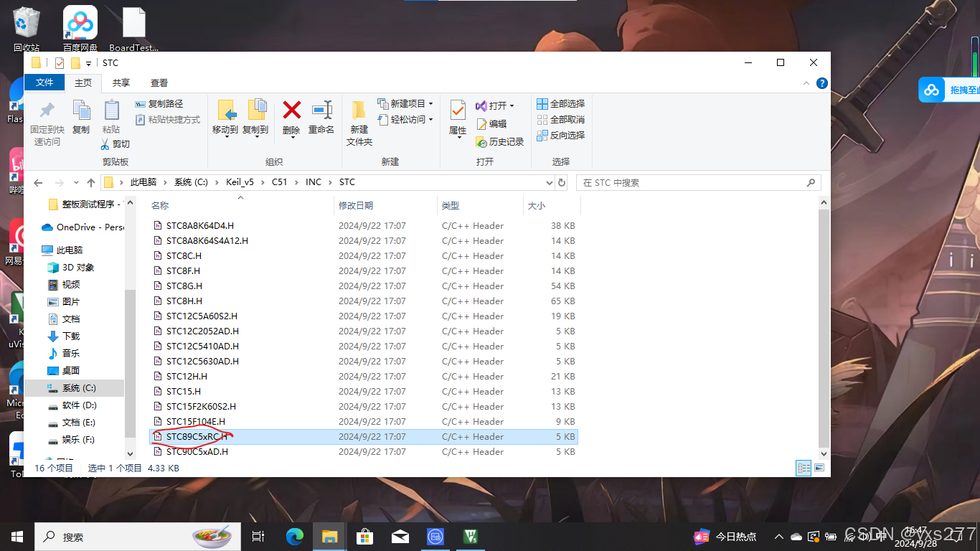
Task: Select This PC (此电脑) in navigation pane
Action: click(x=62, y=250)
